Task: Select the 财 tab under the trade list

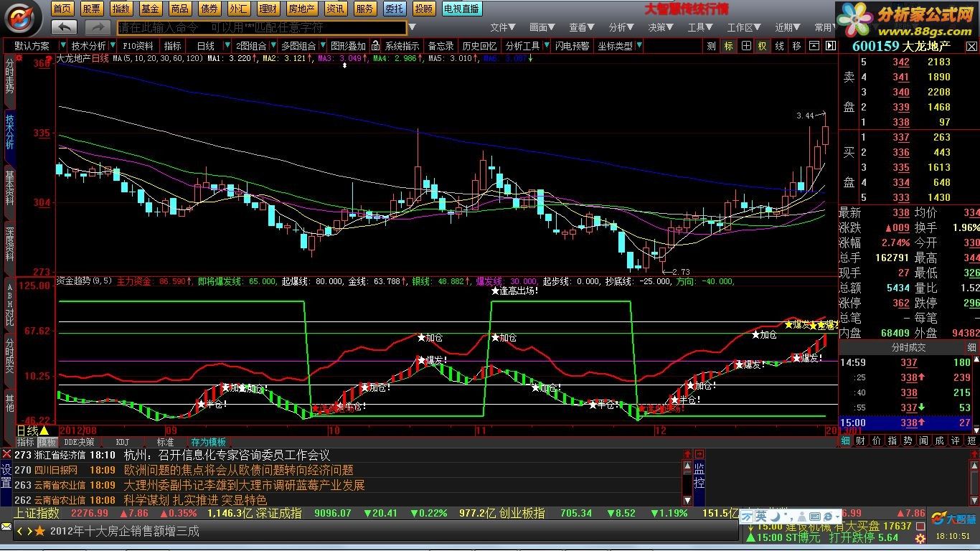Action: (860, 441)
